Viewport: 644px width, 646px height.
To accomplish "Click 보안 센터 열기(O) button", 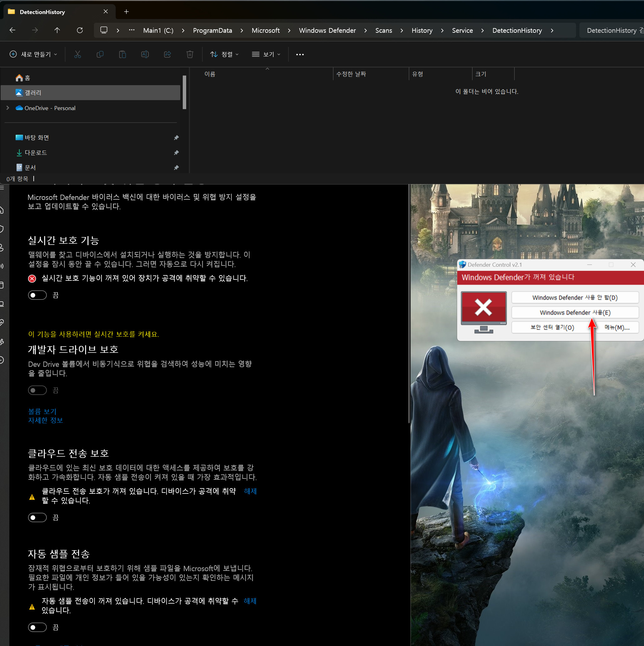I will click(552, 327).
